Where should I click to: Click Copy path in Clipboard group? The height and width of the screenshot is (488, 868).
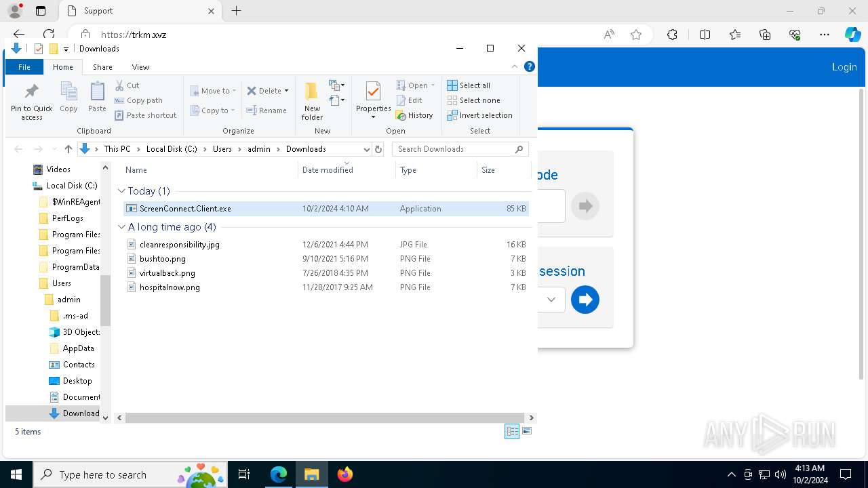[139, 100]
